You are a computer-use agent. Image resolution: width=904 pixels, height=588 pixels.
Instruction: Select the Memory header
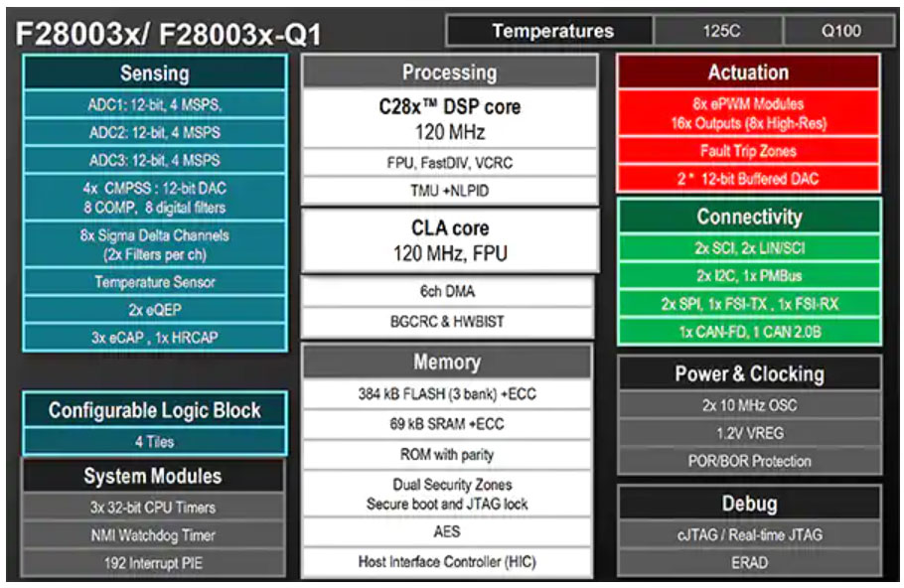(x=447, y=362)
